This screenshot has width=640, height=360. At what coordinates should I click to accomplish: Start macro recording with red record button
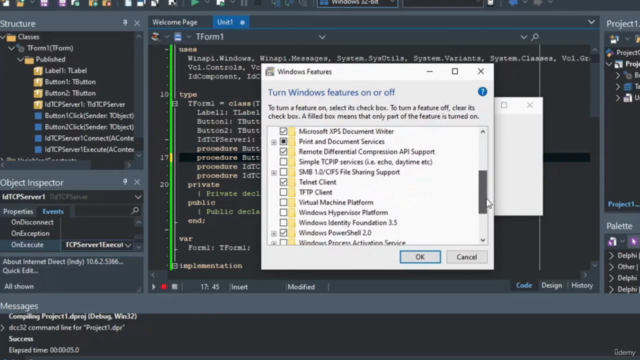(x=164, y=287)
